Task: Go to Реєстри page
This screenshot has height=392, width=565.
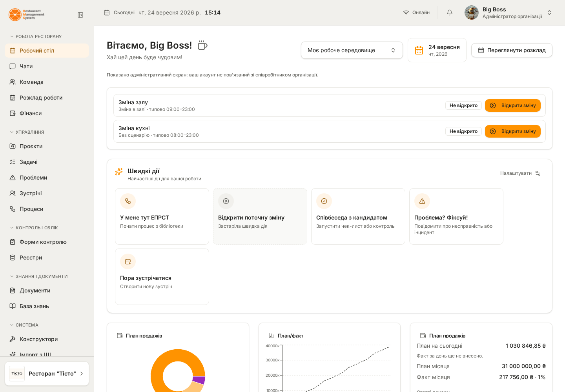Action: [x=47, y=258]
